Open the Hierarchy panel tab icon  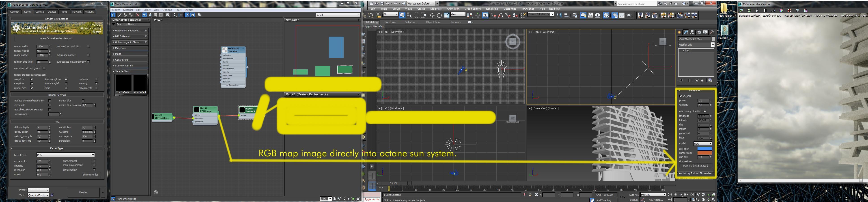692,32
